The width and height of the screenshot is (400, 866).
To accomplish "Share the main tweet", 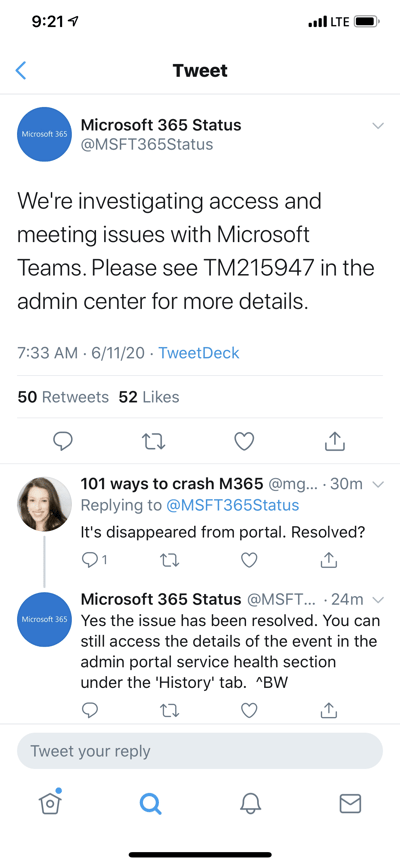I will tap(334, 440).
